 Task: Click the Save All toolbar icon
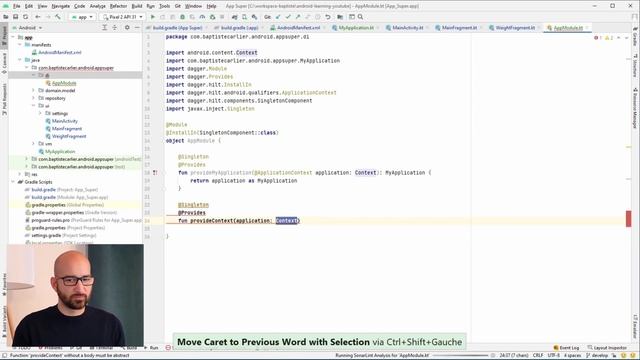[x=16, y=17]
